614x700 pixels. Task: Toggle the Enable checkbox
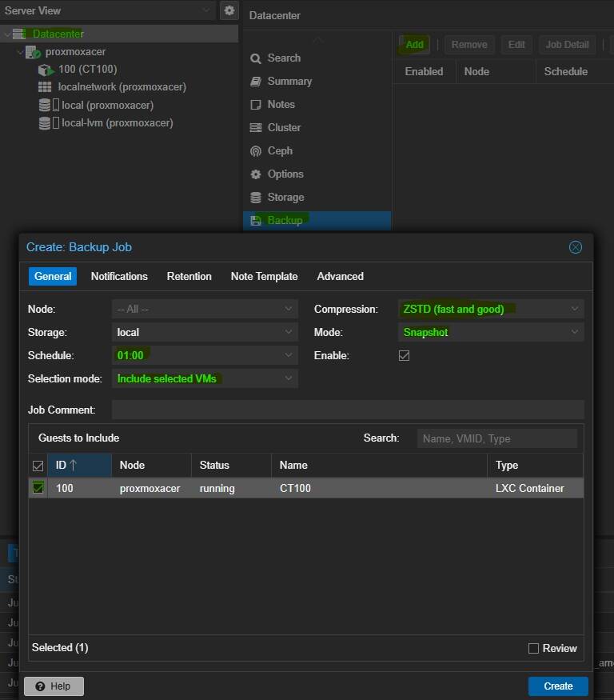click(x=404, y=356)
